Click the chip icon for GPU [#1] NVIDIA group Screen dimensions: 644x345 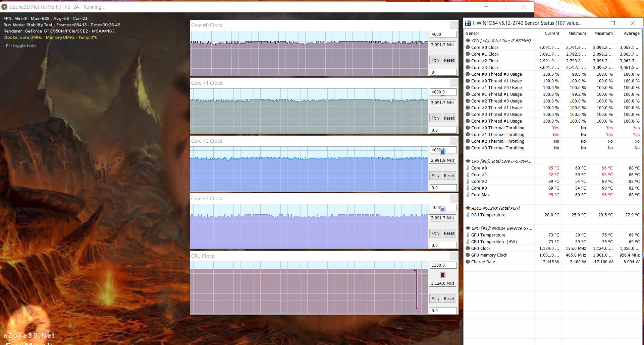pyautogui.click(x=468, y=228)
